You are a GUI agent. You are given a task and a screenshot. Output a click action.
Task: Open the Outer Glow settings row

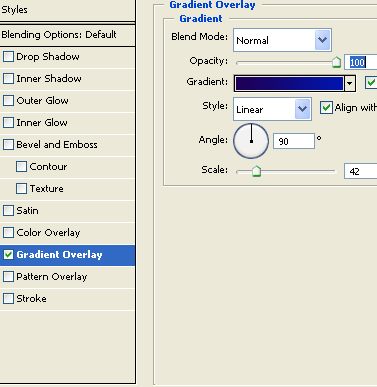pos(67,101)
